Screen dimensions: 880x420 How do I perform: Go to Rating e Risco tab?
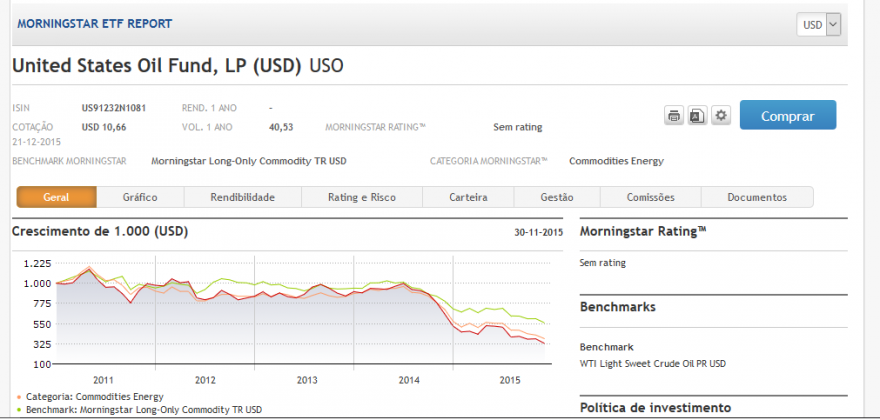point(362,197)
